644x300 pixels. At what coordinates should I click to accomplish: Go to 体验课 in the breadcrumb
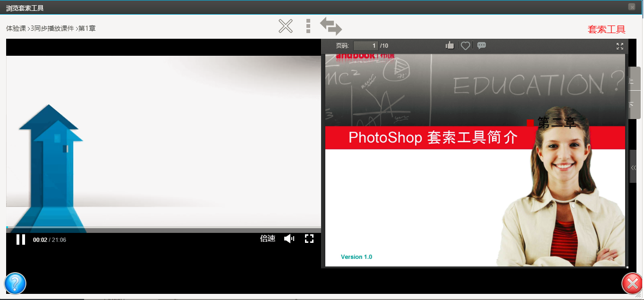(16, 28)
